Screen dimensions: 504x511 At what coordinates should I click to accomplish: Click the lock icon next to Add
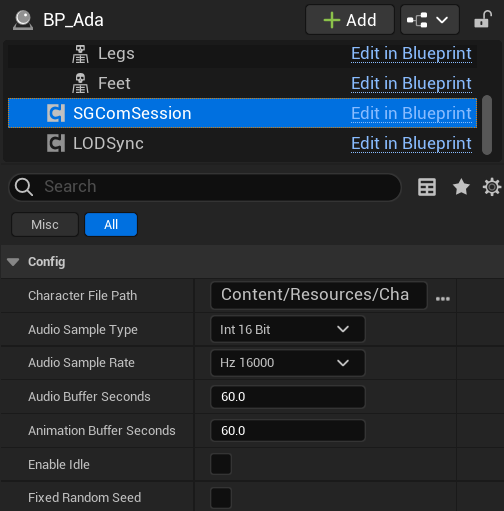(483, 19)
